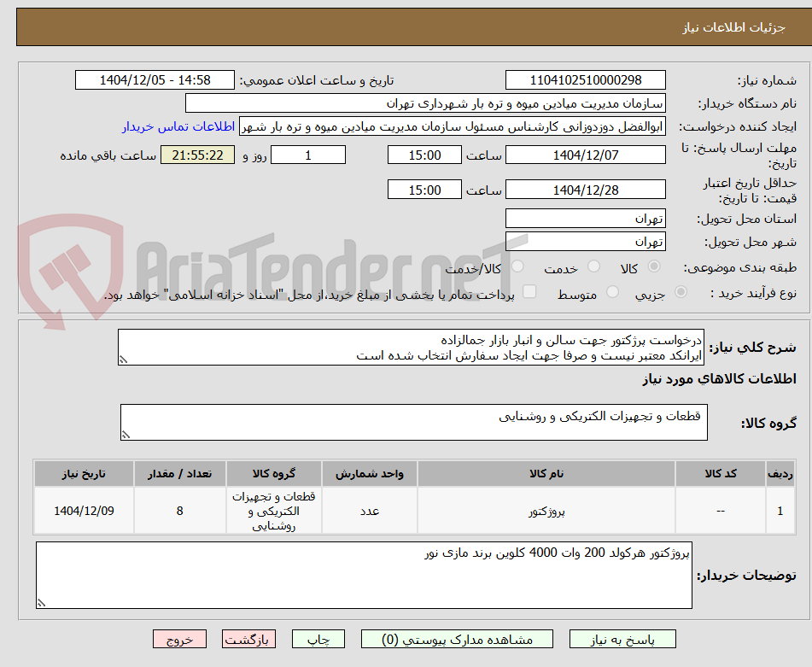
Task: Click the row number 1 cell
Action: click(780, 511)
